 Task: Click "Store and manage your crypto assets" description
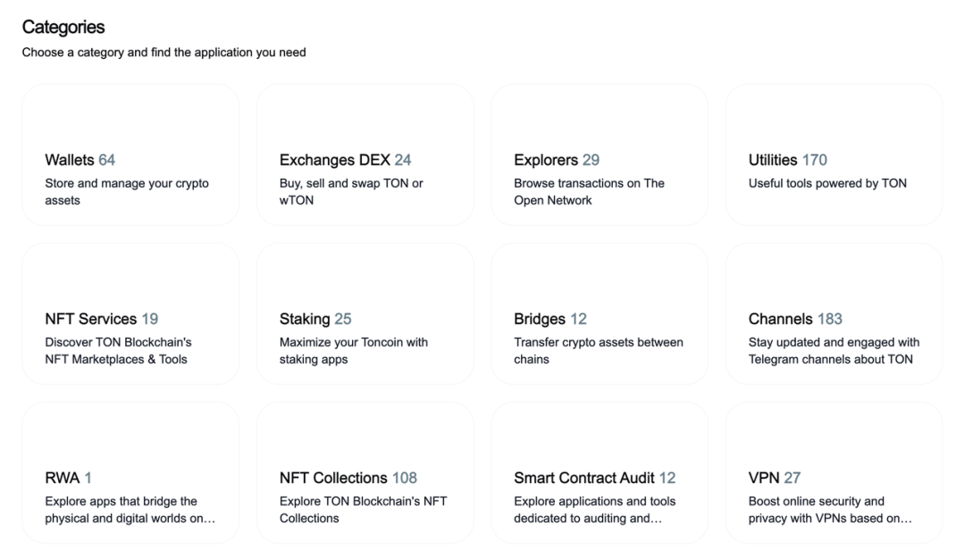point(126,192)
